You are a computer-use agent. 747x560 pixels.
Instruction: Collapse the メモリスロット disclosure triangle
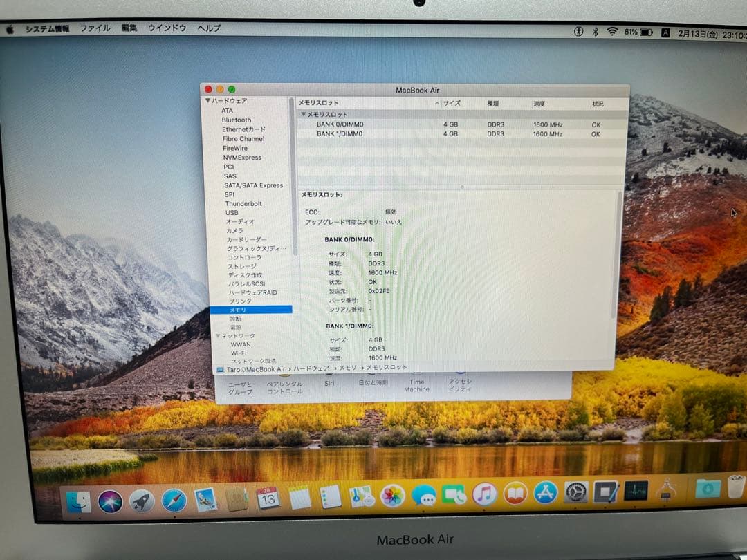303,113
